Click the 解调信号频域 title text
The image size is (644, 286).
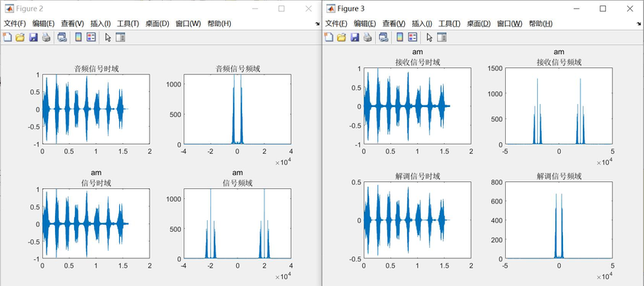[559, 177]
